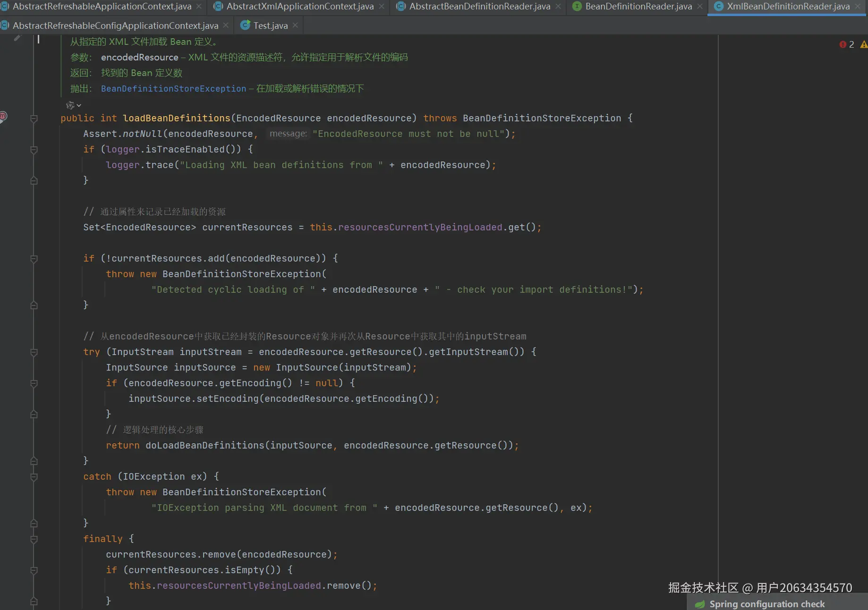The width and height of the screenshot is (868, 610).
Task: Click the pencil edit icon in gutter
Action: click(17, 38)
